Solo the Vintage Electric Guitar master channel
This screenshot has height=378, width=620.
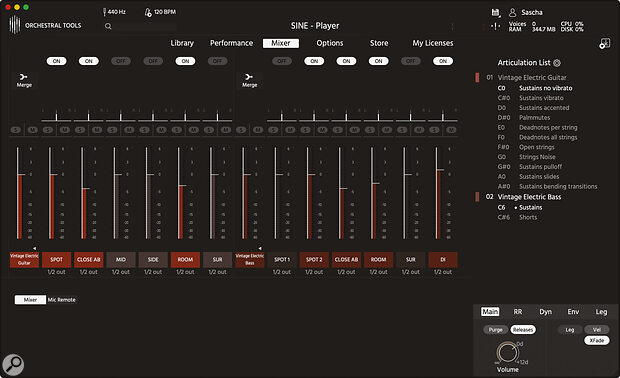[x=16, y=130]
